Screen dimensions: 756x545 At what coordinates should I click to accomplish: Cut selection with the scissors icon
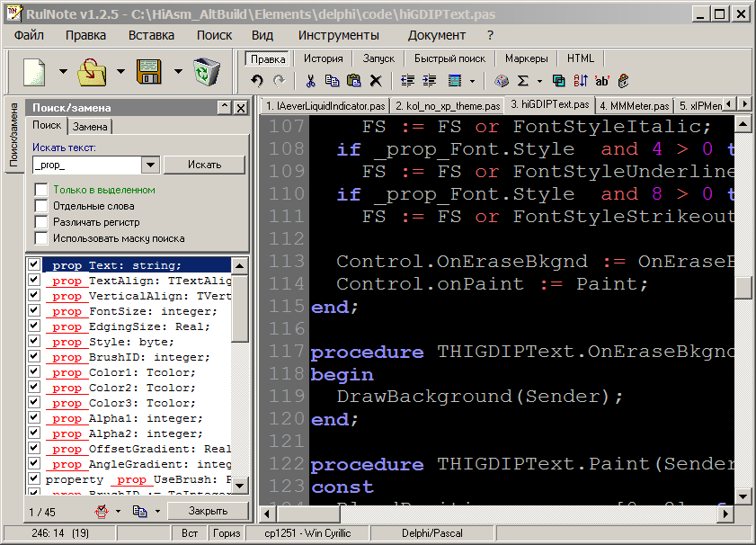[310, 81]
